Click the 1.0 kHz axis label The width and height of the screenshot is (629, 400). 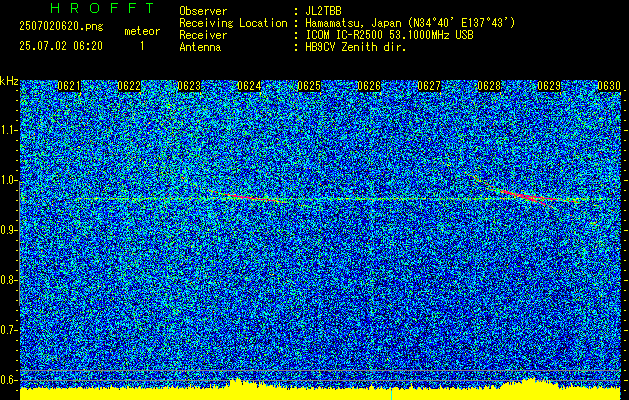(9, 180)
